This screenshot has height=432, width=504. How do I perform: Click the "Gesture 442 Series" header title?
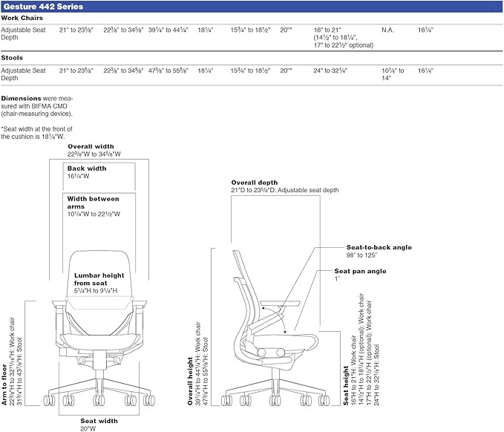[x=43, y=7]
